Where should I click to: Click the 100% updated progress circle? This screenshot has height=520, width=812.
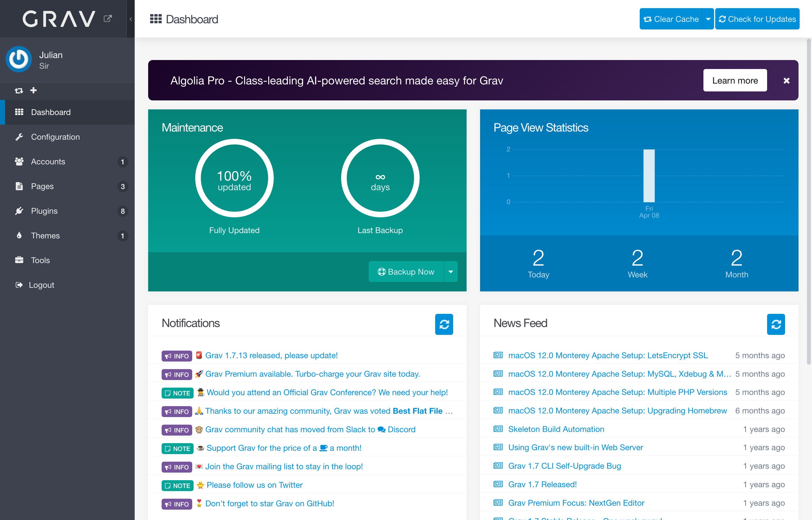click(x=234, y=178)
